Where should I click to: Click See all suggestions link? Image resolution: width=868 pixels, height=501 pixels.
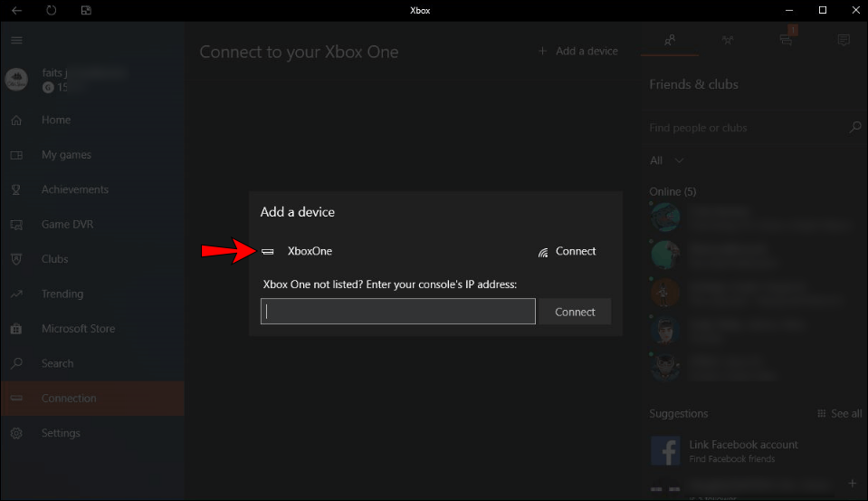click(840, 413)
